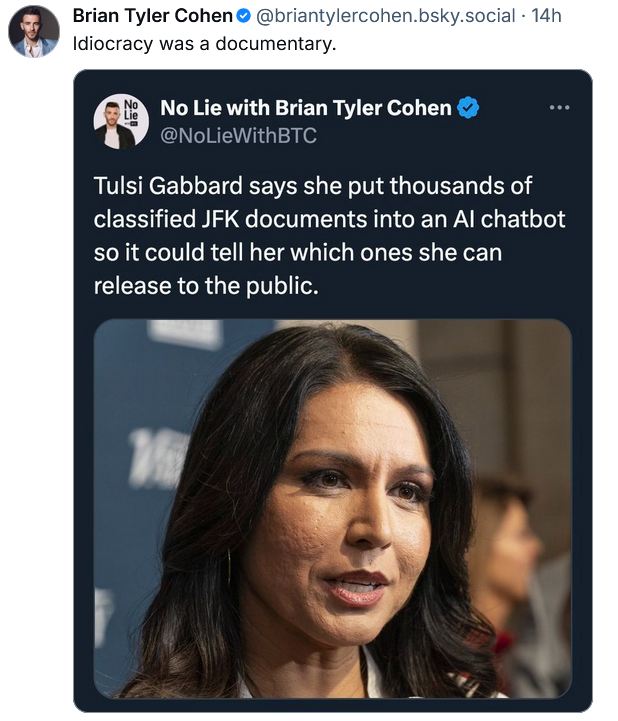The image size is (618, 721).
Task: Click the earring in the photo
Action: click(x=229, y=565)
